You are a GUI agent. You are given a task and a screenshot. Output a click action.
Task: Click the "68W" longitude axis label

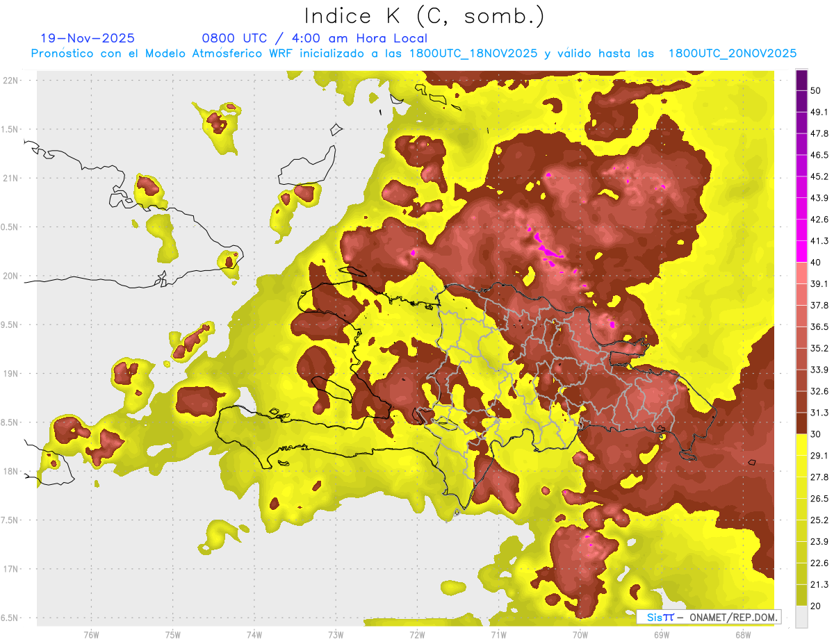point(743,635)
